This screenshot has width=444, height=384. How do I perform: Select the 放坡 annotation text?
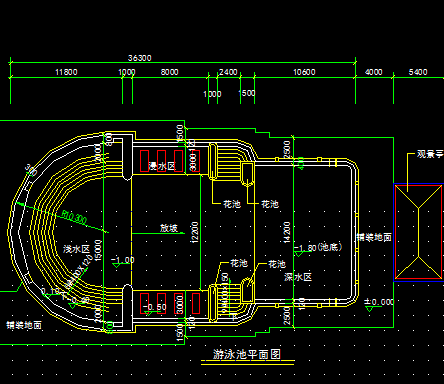[169, 228]
